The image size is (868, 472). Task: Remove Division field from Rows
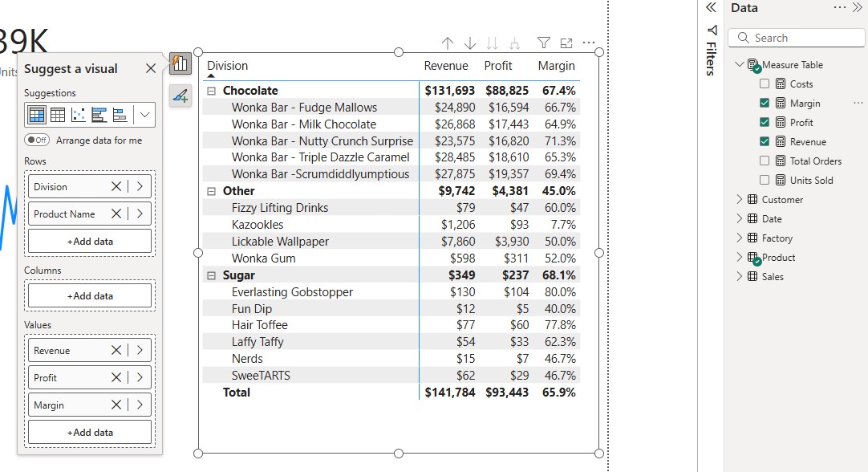point(116,187)
